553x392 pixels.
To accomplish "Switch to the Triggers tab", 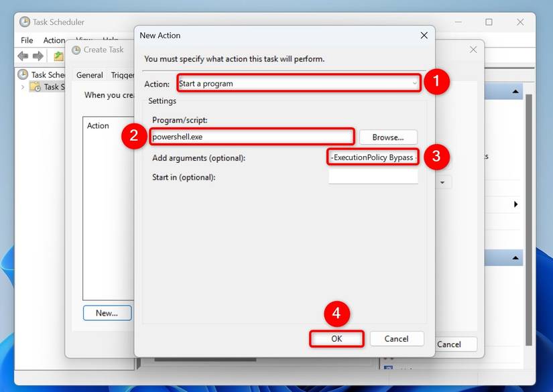I will (123, 75).
